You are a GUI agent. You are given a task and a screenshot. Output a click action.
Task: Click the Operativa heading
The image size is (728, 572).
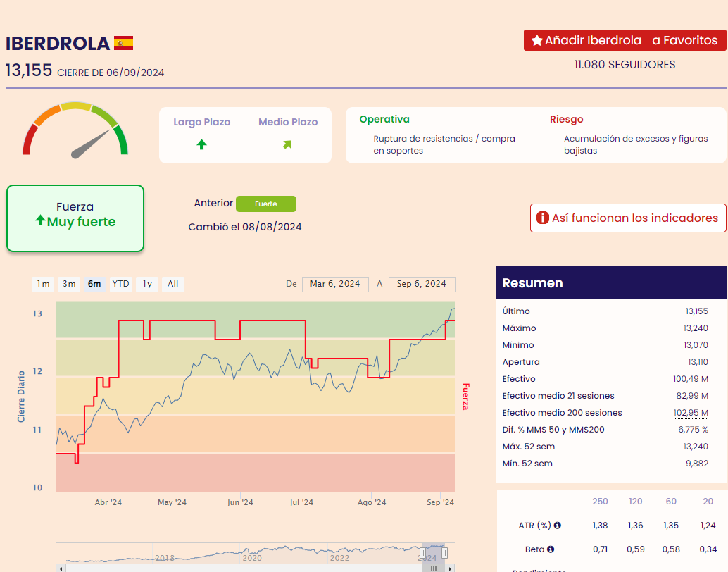click(384, 120)
